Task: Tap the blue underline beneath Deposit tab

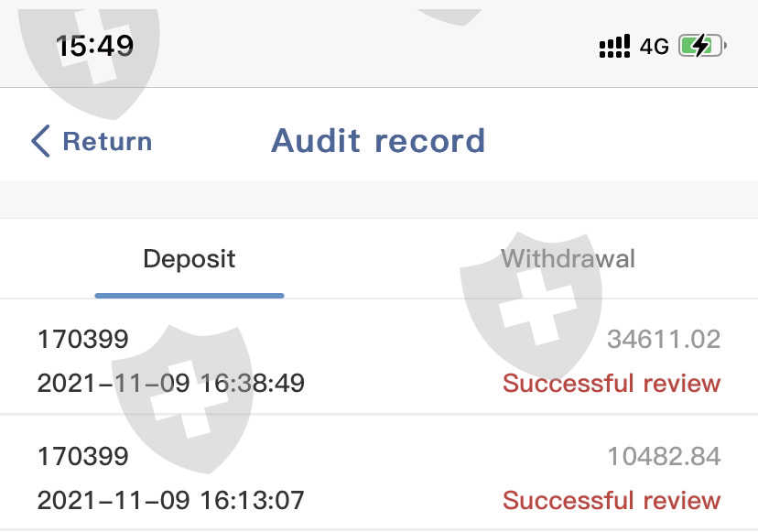Action: pyautogui.click(x=189, y=296)
